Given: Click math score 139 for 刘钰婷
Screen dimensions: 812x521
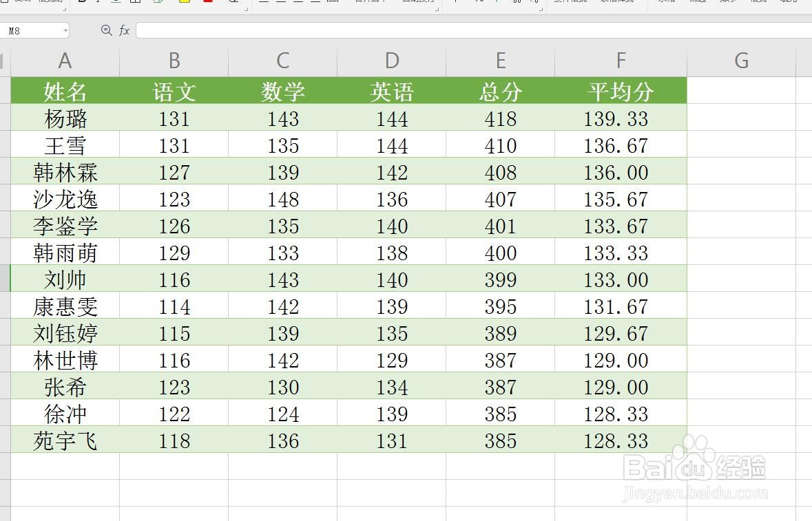Looking at the screenshot, I should pos(283,332).
